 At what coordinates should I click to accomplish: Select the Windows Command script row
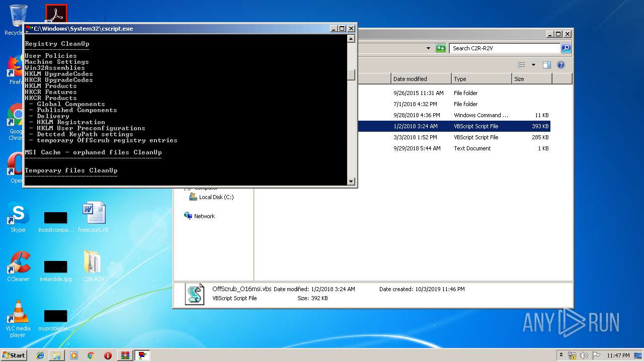(453, 115)
